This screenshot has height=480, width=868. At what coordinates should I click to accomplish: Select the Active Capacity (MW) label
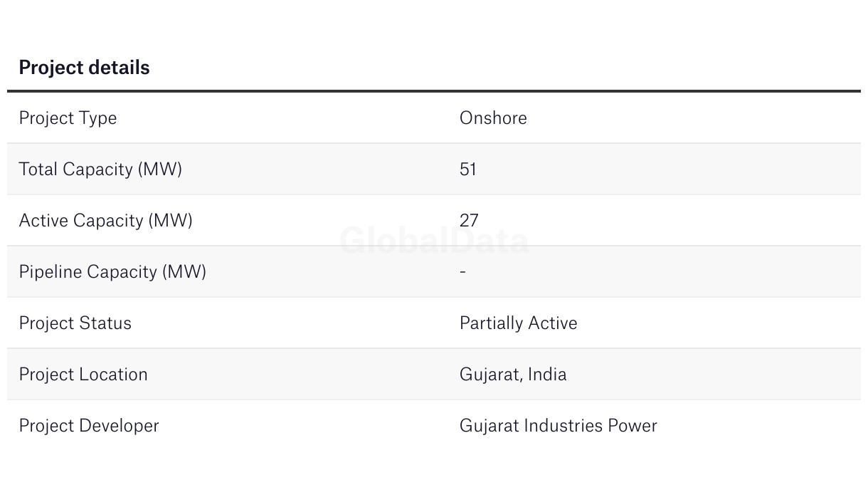pyautogui.click(x=105, y=221)
